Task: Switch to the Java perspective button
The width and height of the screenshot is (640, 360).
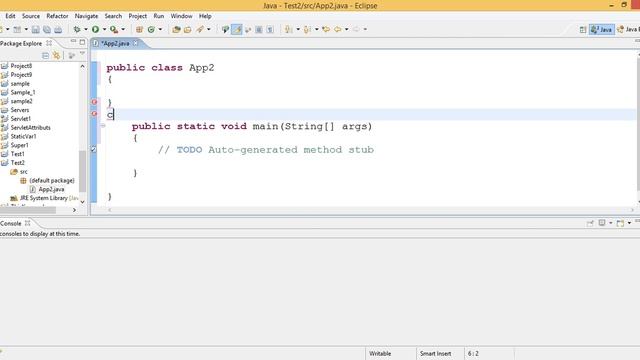Action: point(602,29)
